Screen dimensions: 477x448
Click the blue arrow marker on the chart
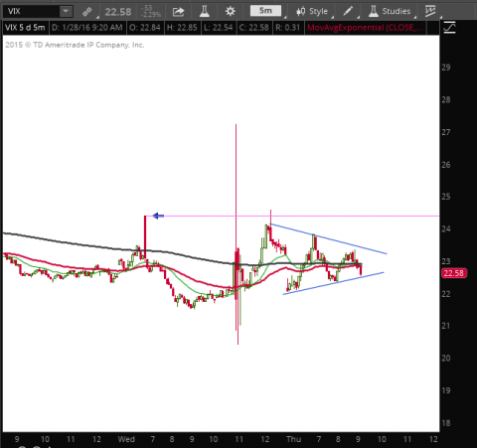click(x=158, y=216)
